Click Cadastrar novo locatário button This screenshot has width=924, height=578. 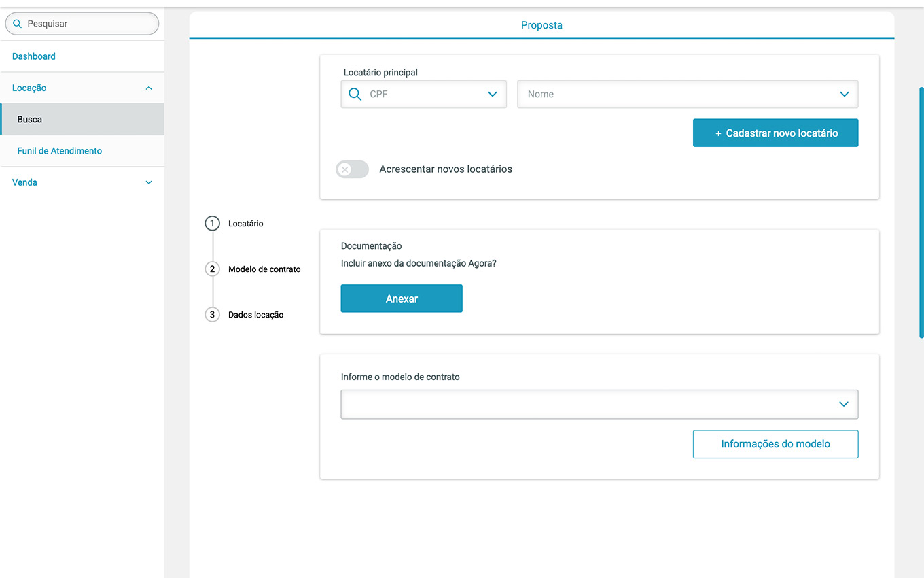(x=775, y=133)
